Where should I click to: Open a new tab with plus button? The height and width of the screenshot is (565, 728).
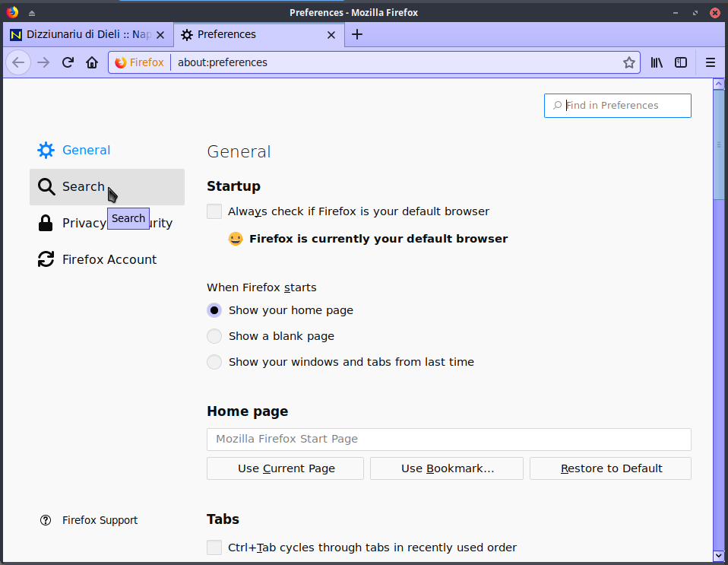pyautogui.click(x=357, y=34)
